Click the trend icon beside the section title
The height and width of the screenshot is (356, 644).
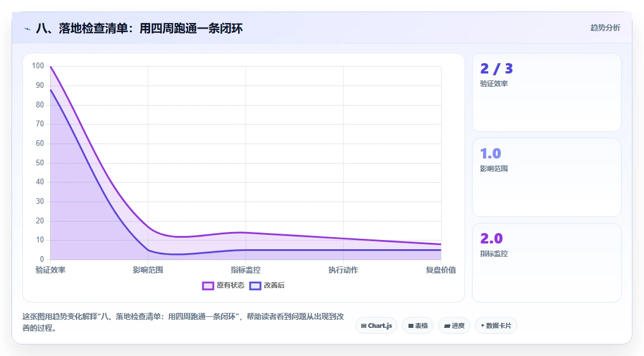click(x=28, y=29)
